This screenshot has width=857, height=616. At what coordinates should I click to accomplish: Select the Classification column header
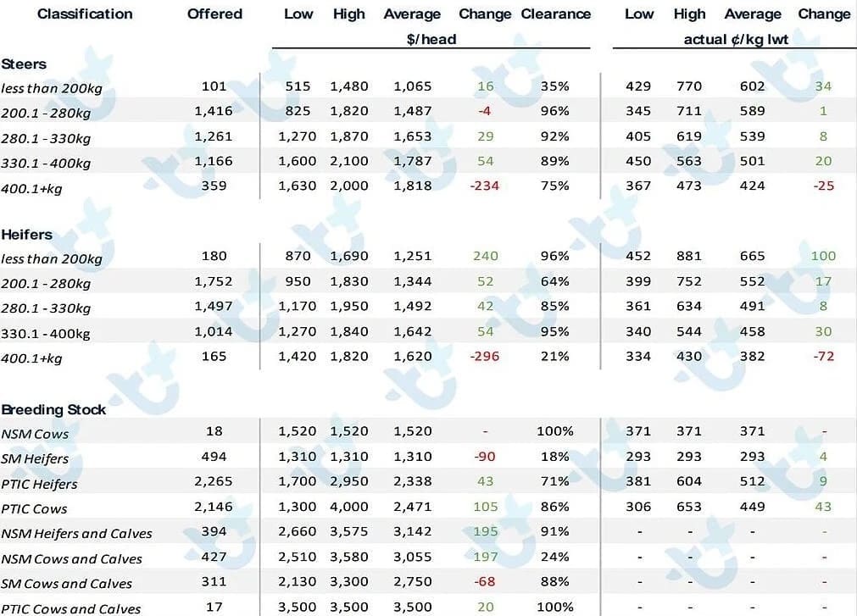tap(85, 14)
